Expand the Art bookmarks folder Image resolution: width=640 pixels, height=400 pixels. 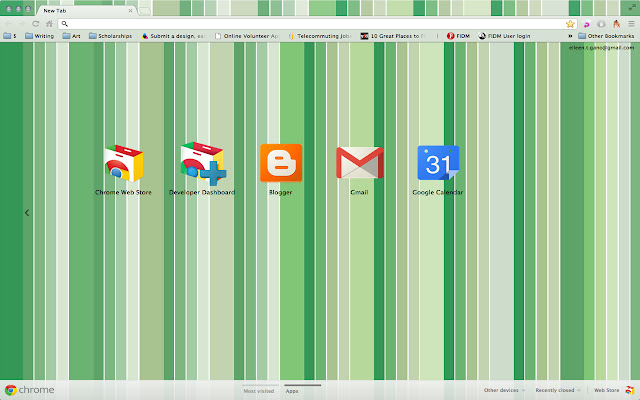point(71,36)
